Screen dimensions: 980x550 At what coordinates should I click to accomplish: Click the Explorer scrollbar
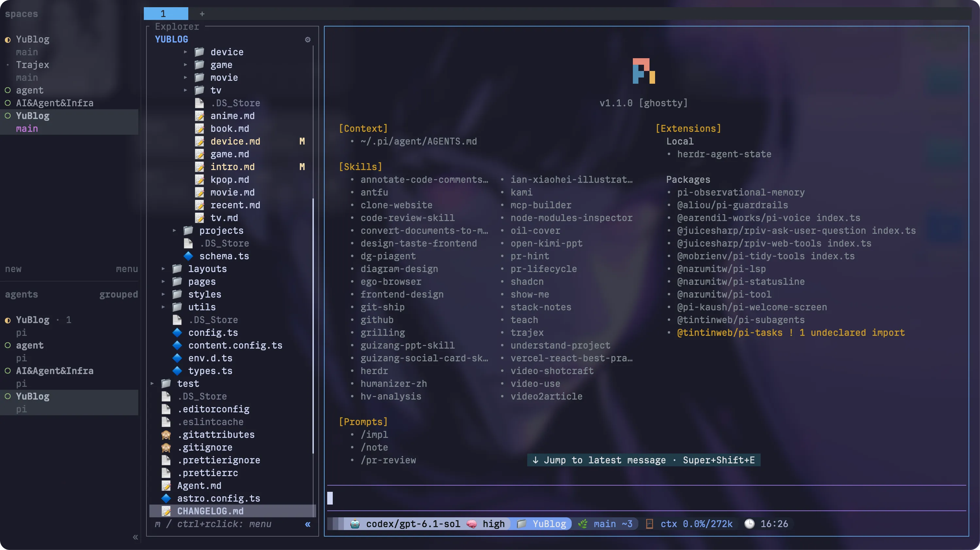(x=313, y=325)
